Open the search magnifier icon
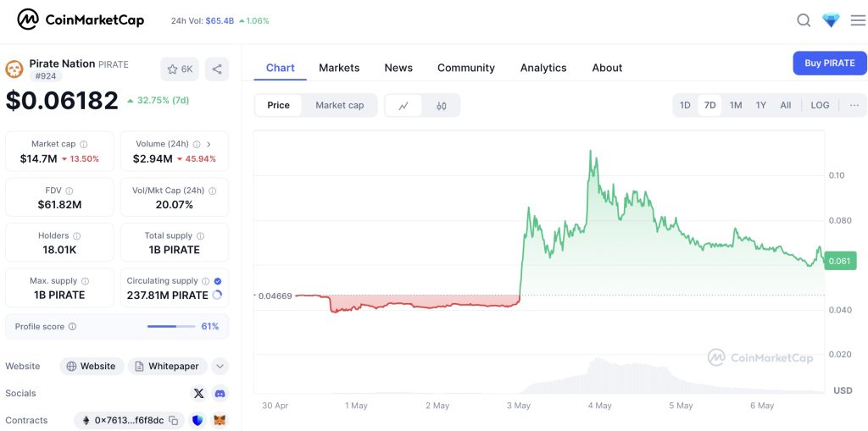 (804, 20)
